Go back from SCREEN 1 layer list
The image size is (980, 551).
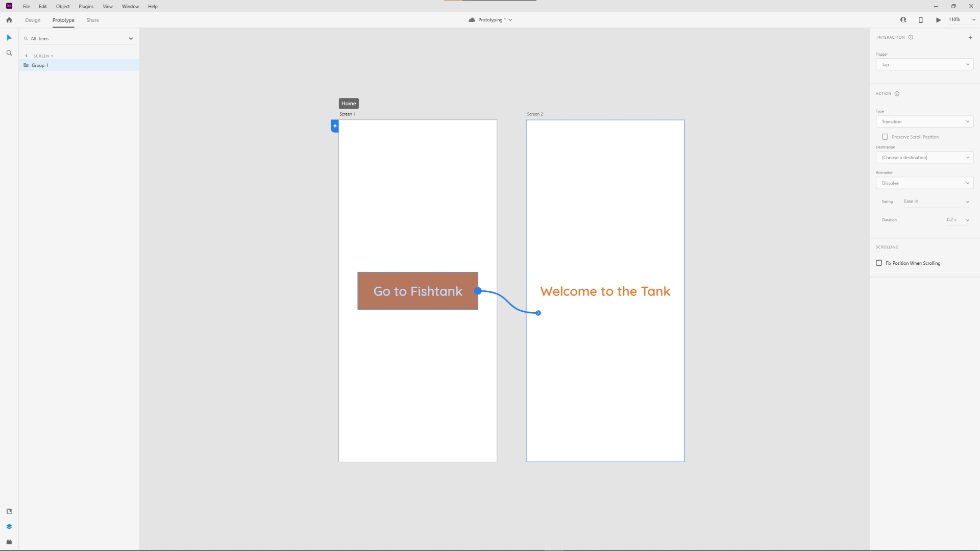pos(27,56)
